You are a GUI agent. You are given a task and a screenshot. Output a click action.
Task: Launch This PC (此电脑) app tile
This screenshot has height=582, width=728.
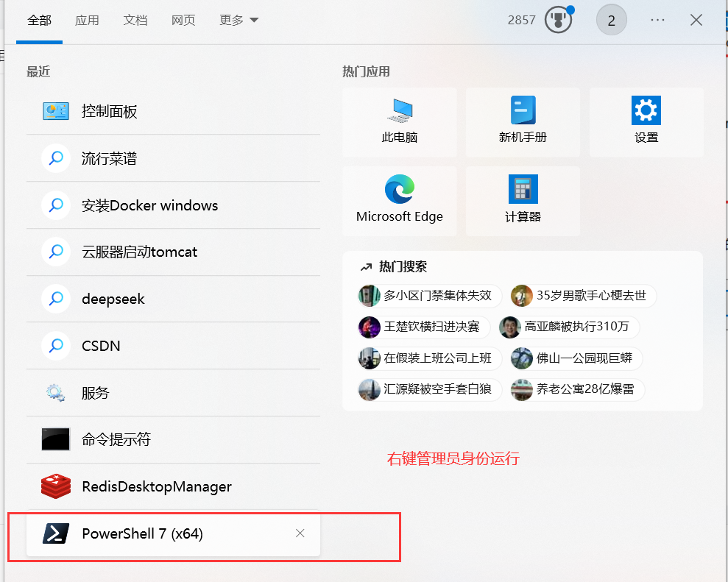(399, 122)
